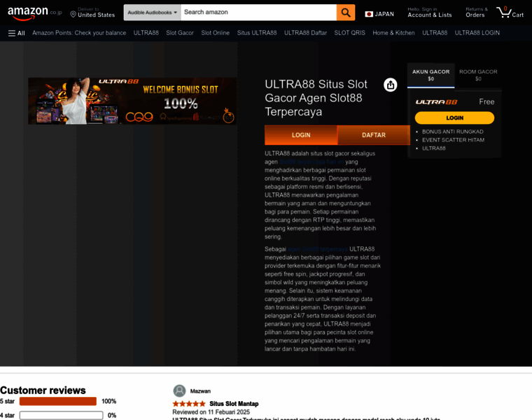Follow the agen Slot88 terpercaya link
The image size is (532, 420).
(318, 249)
